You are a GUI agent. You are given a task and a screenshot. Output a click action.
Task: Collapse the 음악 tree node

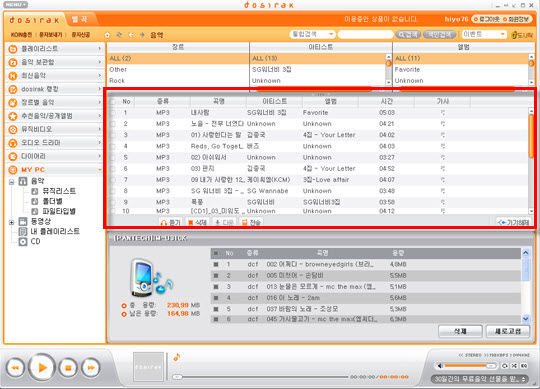(11, 182)
